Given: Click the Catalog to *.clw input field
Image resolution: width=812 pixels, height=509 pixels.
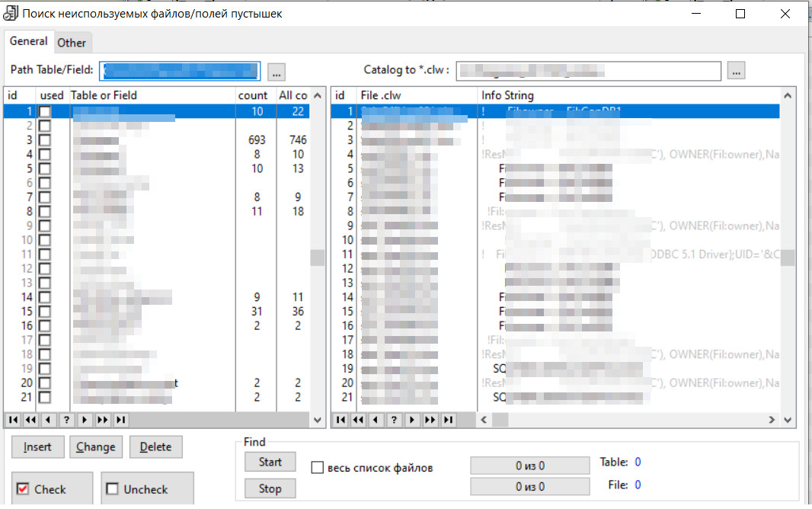Looking at the screenshot, I should coord(588,71).
